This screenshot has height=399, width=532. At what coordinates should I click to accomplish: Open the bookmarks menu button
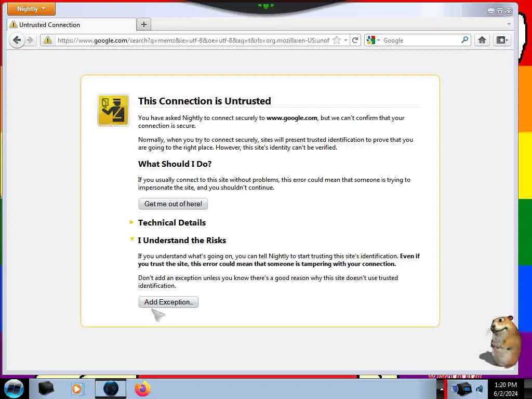click(x=502, y=41)
